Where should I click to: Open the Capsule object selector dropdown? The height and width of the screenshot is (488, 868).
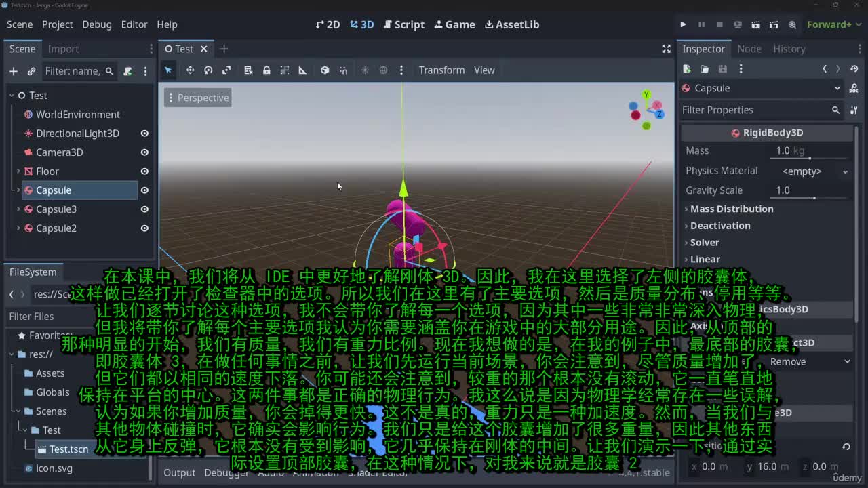(762, 88)
